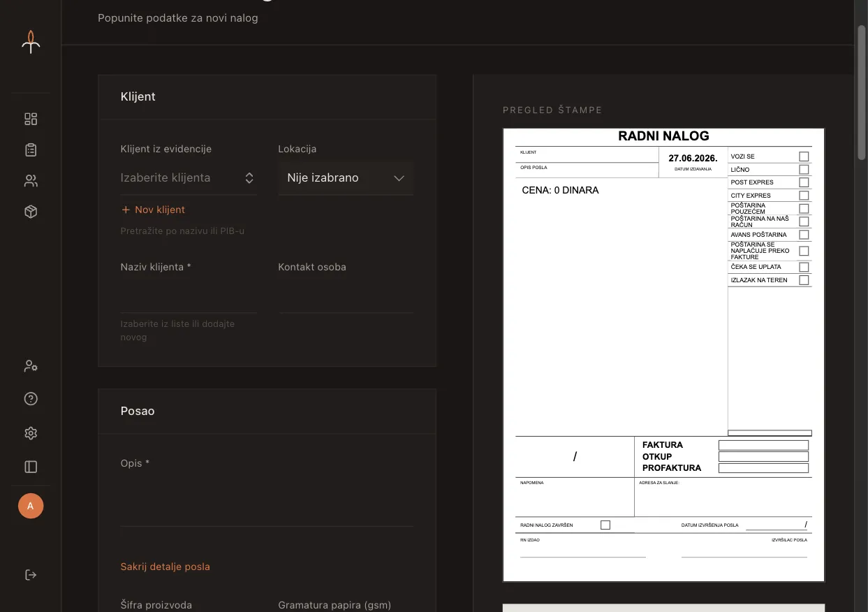Click the Kontakt osoba input field
Viewport: 868px width, 612px height.
click(346, 296)
